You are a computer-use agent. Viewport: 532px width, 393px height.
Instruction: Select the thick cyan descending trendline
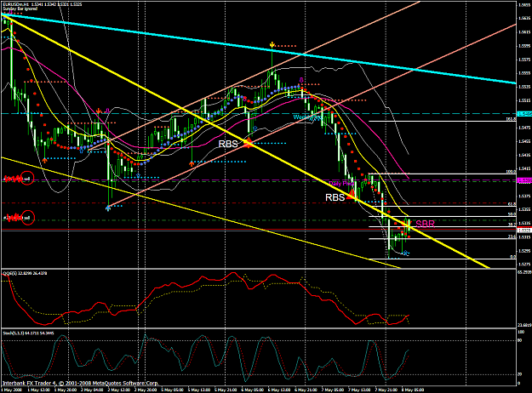(258, 48)
